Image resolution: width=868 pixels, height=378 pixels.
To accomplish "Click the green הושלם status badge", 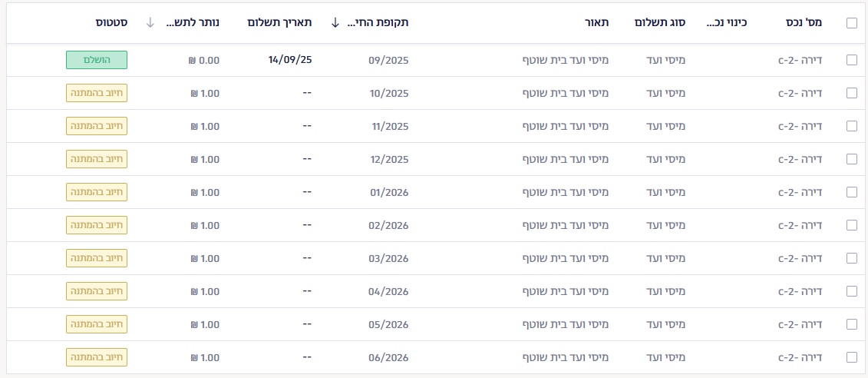I will click(97, 60).
